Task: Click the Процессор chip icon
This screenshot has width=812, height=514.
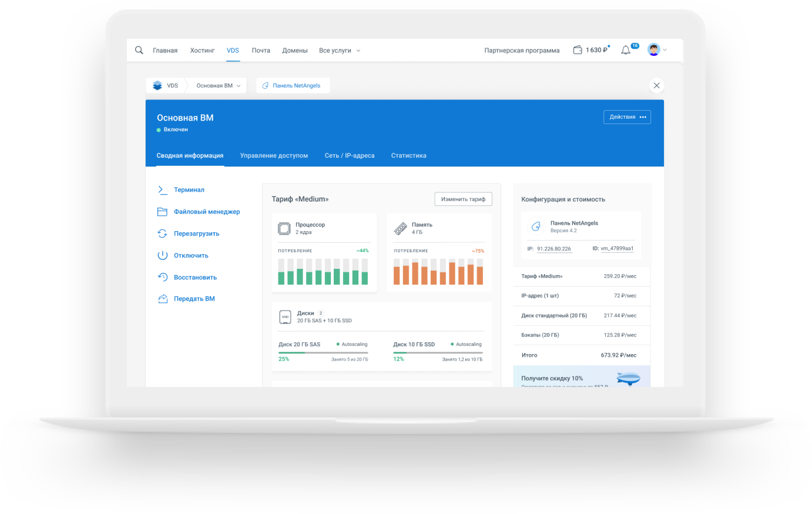Action: click(x=284, y=229)
